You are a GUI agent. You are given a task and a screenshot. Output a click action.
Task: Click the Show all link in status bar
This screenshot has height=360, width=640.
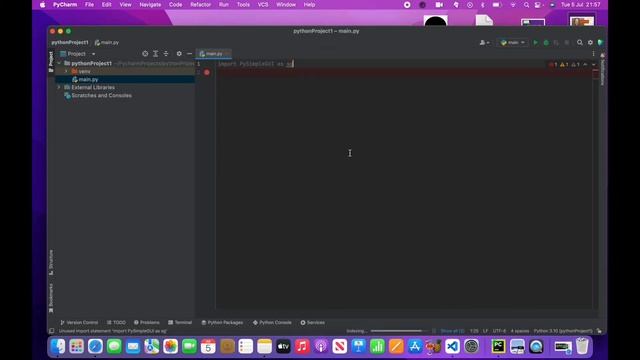pos(452,331)
